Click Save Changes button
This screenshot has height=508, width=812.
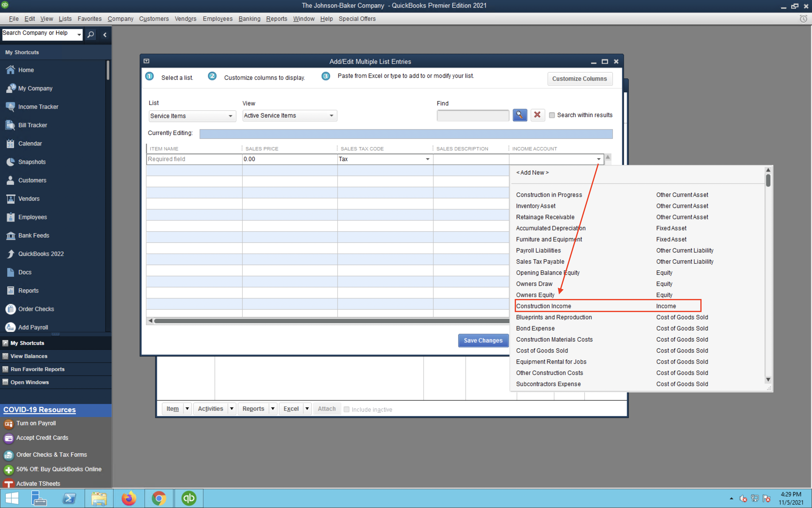tap(483, 340)
